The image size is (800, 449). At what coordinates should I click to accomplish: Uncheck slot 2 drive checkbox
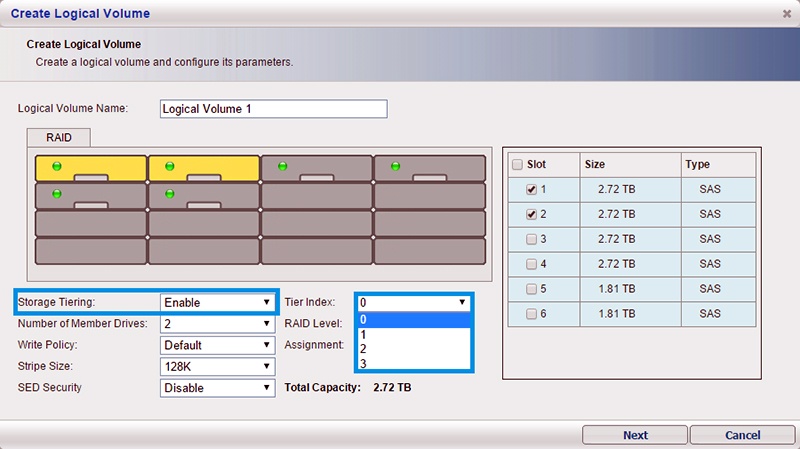coord(531,214)
